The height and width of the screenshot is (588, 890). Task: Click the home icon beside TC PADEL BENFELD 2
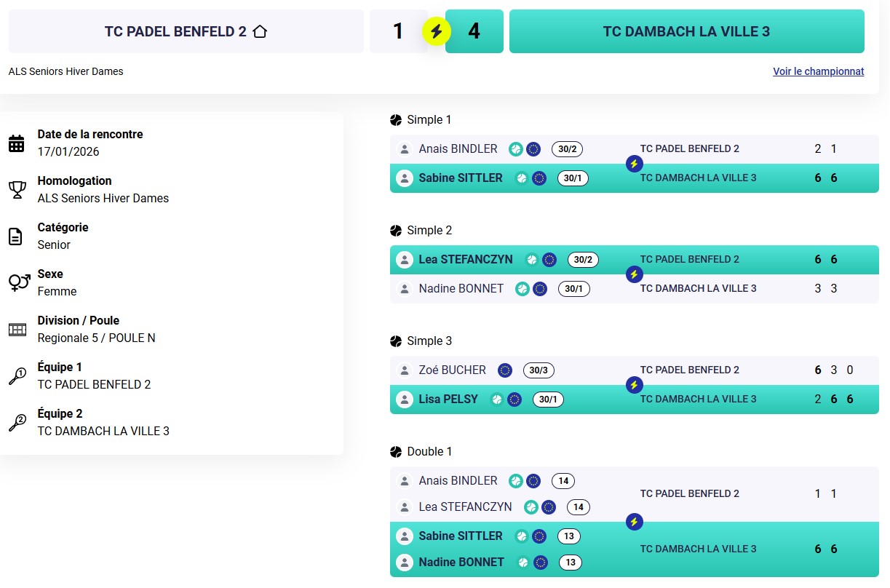point(260,31)
